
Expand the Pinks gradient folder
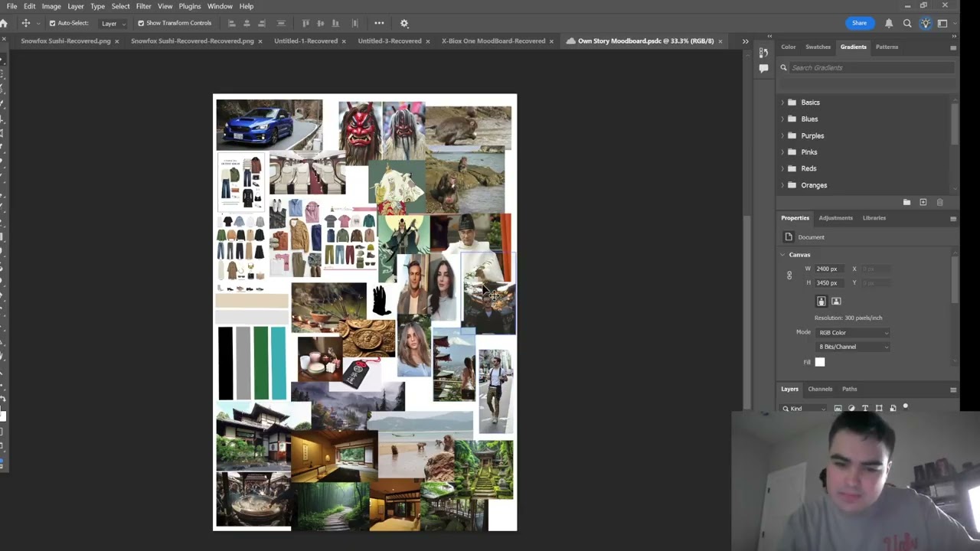(x=782, y=152)
